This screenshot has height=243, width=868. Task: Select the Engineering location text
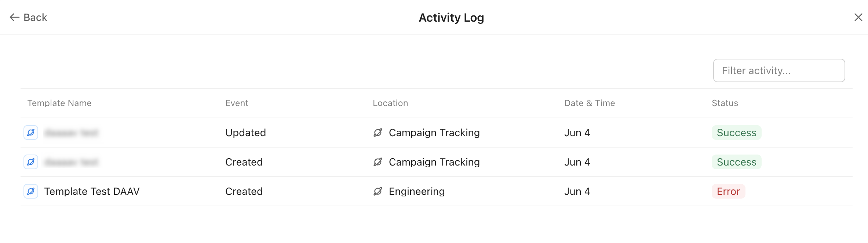point(417,191)
